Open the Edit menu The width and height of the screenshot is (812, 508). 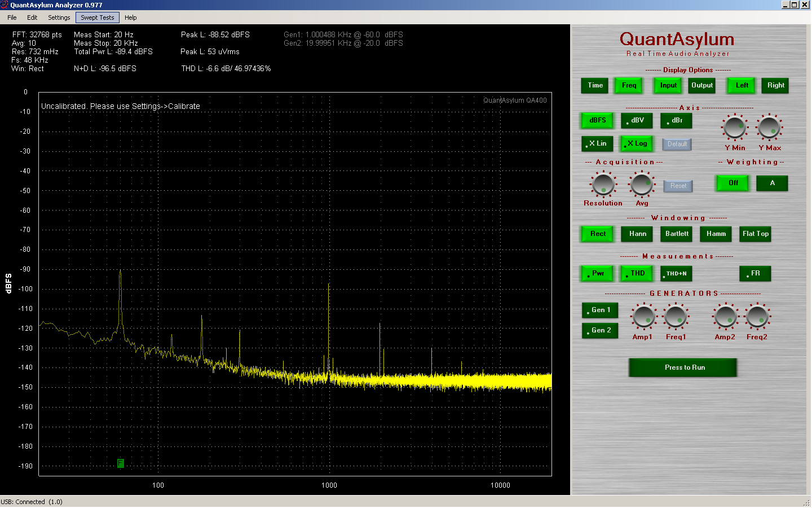click(x=32, y=17)
